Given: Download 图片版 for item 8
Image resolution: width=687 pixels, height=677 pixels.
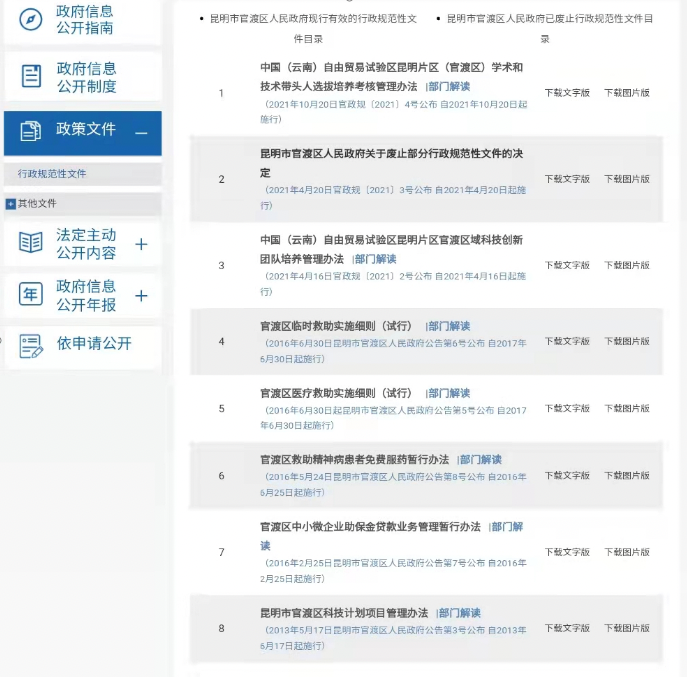Looking at the screenshot, I should (627, 628).
